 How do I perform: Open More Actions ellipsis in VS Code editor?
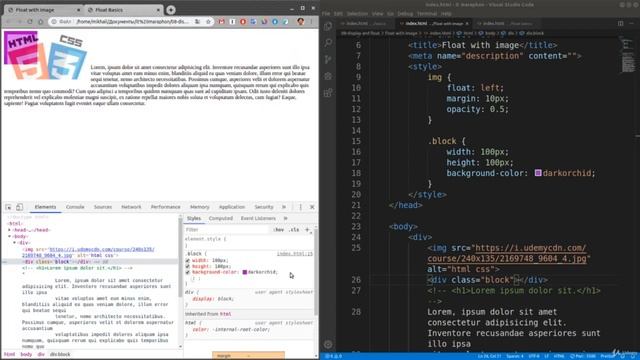pos(632,24)
